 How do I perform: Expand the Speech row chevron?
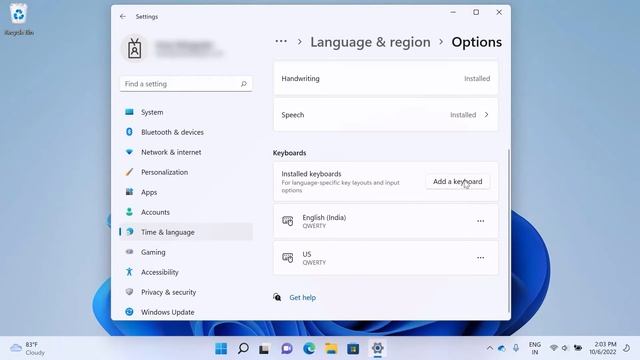tap(487, 115)
